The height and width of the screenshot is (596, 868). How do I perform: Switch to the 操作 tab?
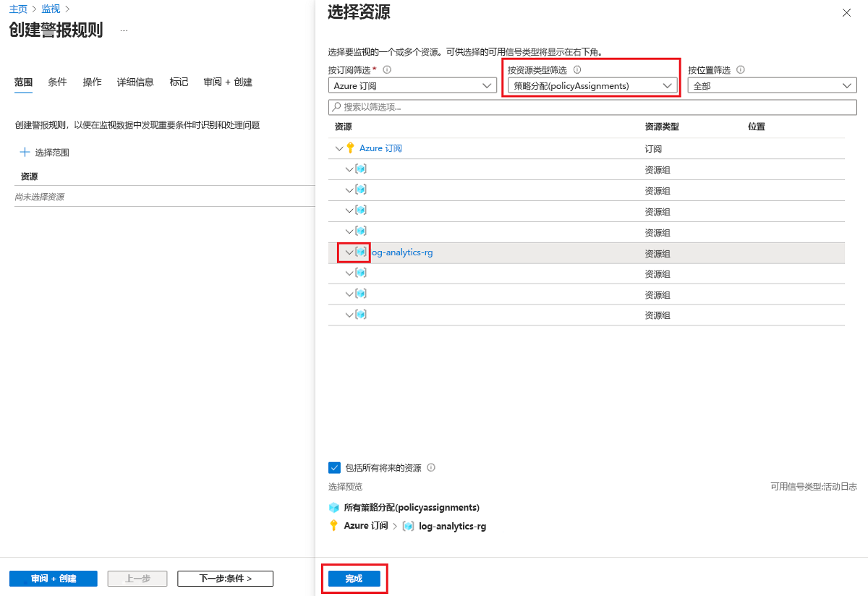pyautogui.click(x=93, y=82)
